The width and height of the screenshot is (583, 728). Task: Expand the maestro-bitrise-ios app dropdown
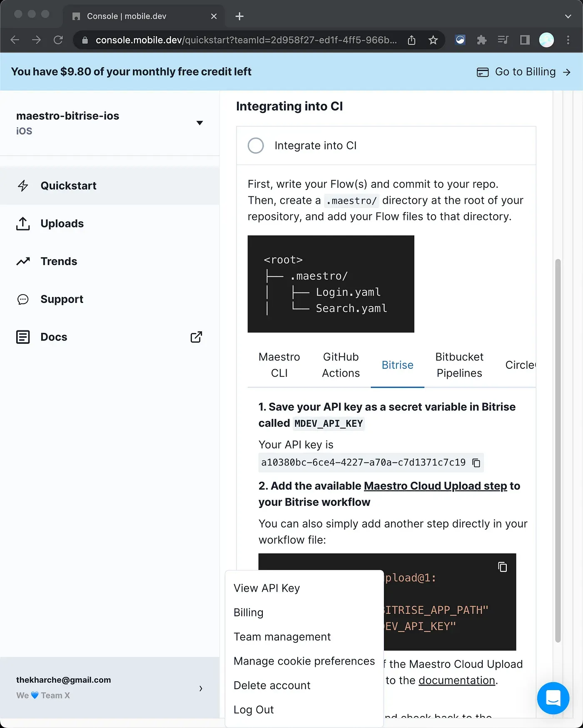199,123
